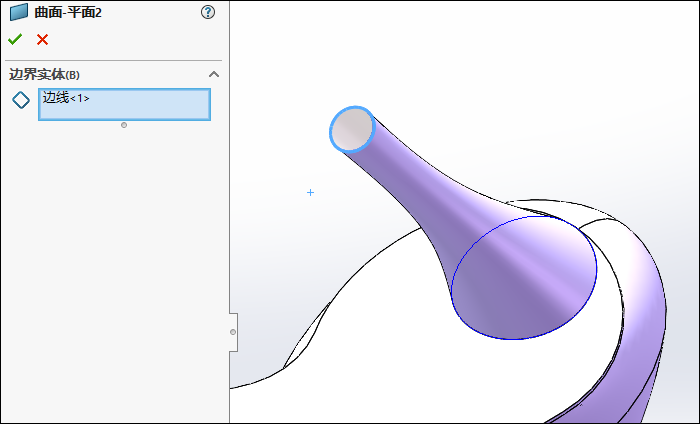Click the panel collapse handle on the divider
This screenshot has height=424, width=700.
tap(233, 332)
